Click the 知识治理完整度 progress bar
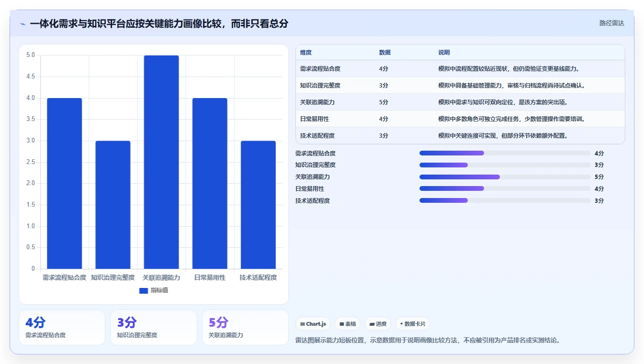644x364 pixels. coord(505,165)
